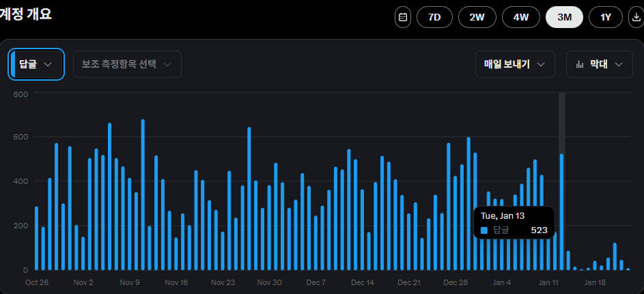
Task: Select the 4W time range
Action: click(x=521, y=17)
